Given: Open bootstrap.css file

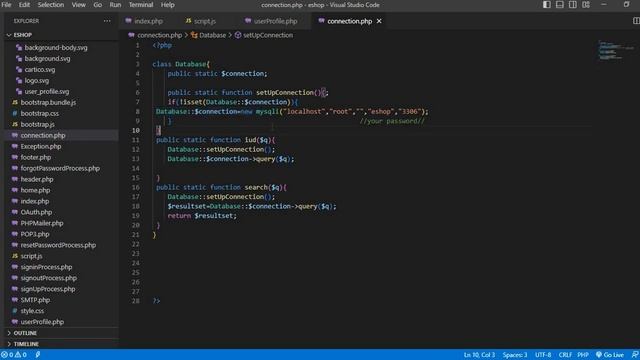Looking at the screenshot, I should point(40,113).
